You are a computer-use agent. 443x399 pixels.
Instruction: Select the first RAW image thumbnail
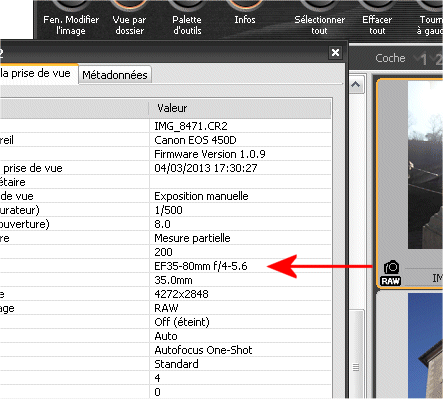coord(425,165)
